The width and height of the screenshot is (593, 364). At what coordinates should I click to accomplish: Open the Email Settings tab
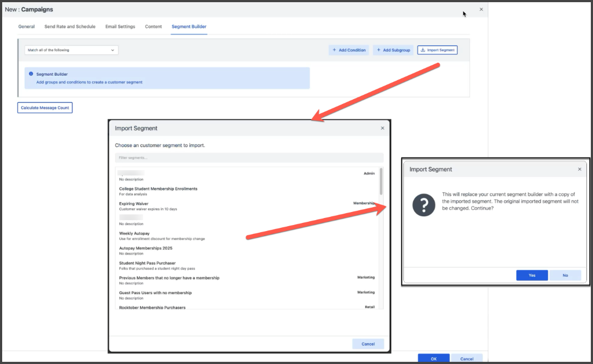(120, 27)
